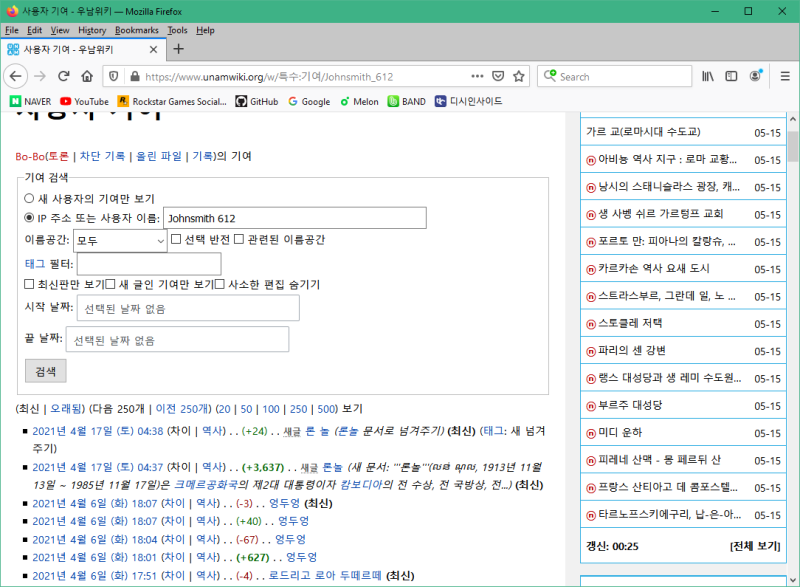Go to the Firefox home page icon
Viewport: 800px width, 587px height.
pyautogui.click(x=87, y=76)
